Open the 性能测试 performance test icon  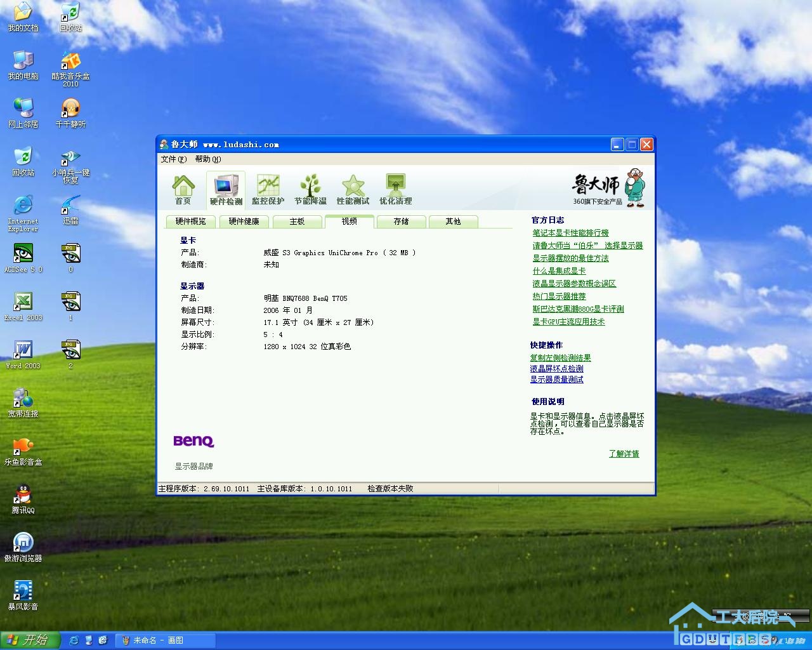coord(353,189)
